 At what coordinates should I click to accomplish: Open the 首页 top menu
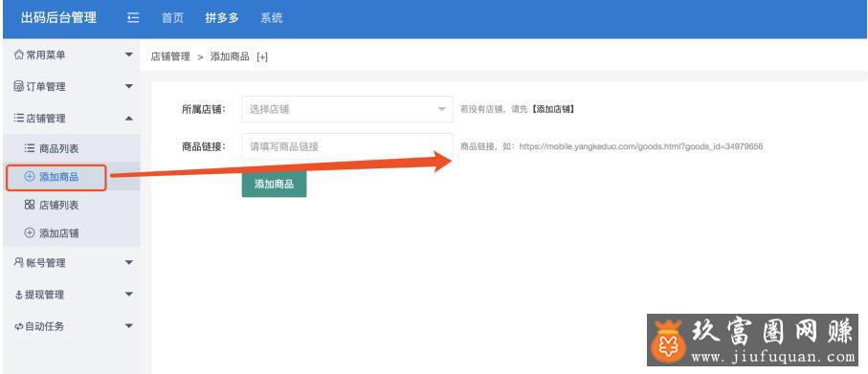[x=172, y=18]
